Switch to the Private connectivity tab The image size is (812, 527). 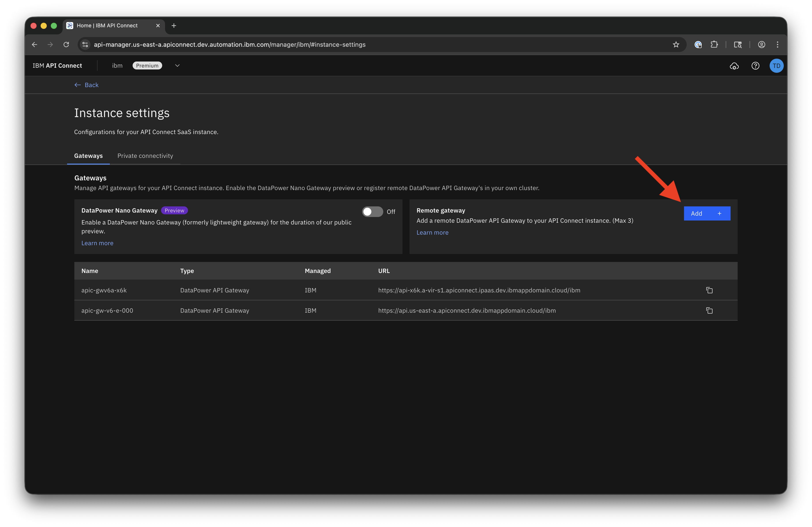click(x=145, y=156)
